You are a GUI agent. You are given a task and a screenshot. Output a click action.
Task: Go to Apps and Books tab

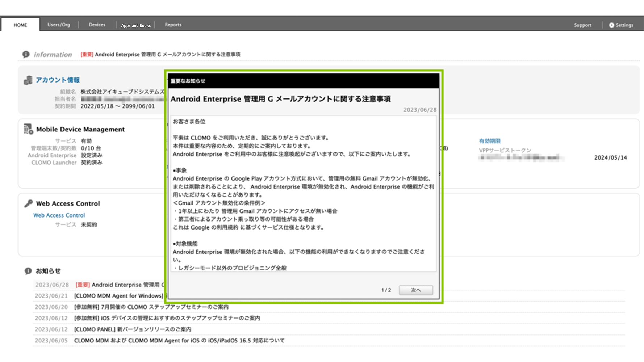[x=136, y=25]
